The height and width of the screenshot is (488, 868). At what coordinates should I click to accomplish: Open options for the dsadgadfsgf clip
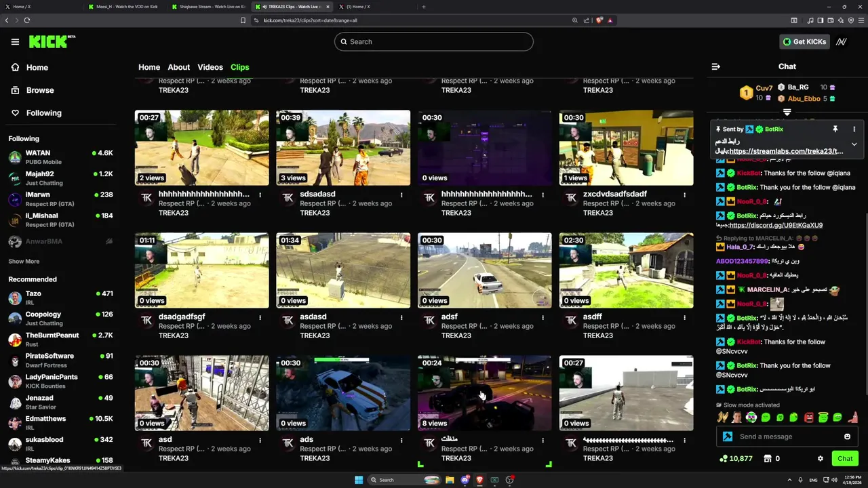click(x=260, y=317)
